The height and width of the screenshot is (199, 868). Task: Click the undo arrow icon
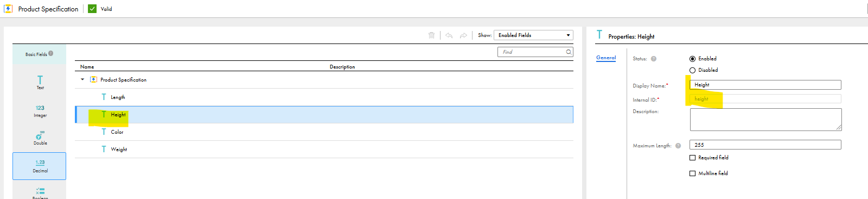pos(449,35)
